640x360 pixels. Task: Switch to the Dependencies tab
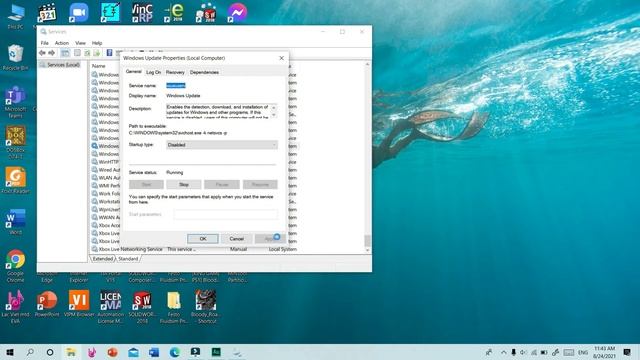(204, 72)
